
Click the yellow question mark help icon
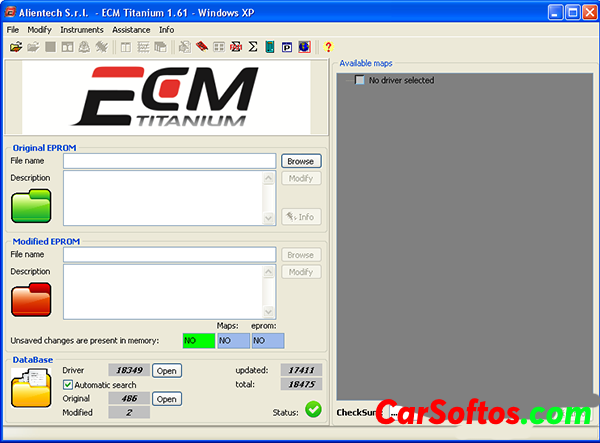328,47
